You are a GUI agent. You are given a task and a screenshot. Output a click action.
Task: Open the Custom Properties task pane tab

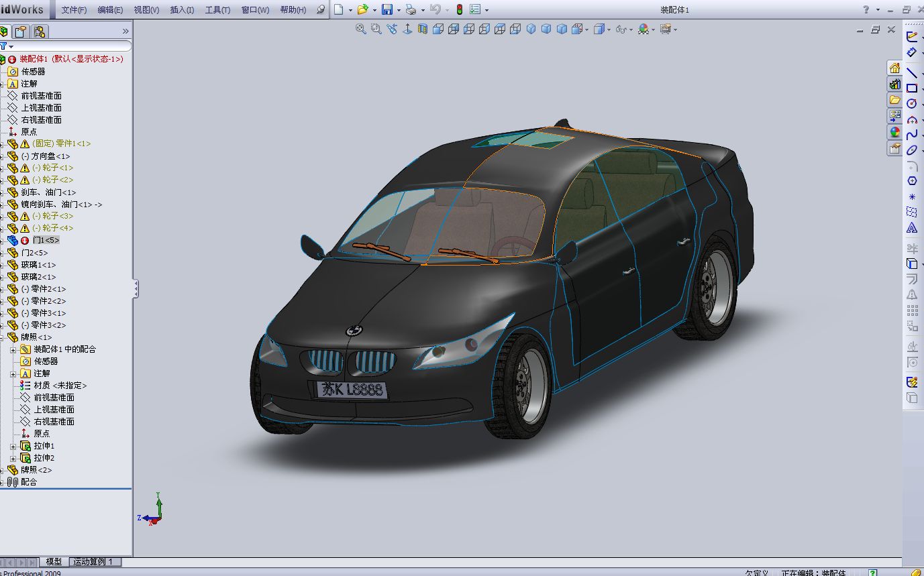click(894, 148)
